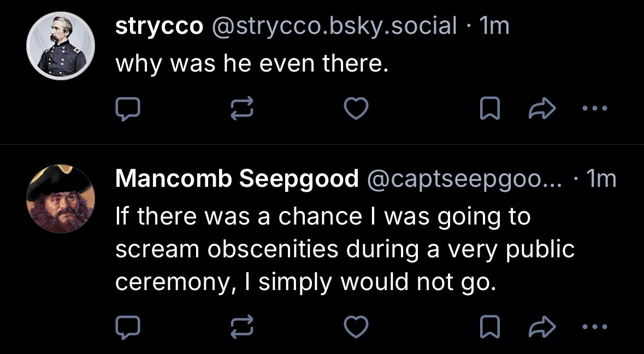Click the @captseepgoo... handle
This screenshot has height=354, width=644.
click(x=464, y=178)
